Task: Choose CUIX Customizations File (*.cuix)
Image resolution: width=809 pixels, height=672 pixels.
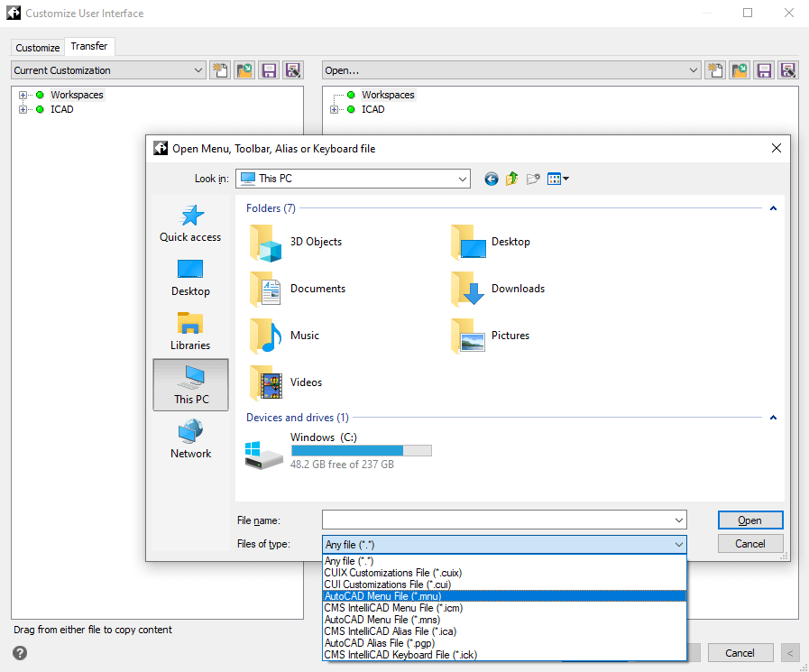Action: click(504, 573)
